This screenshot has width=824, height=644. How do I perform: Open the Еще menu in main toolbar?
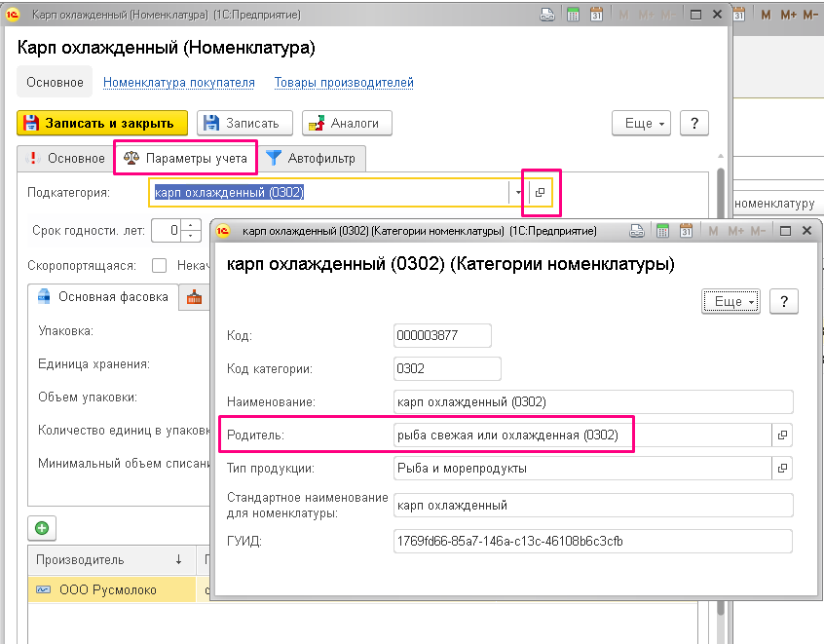click(641, 123)
